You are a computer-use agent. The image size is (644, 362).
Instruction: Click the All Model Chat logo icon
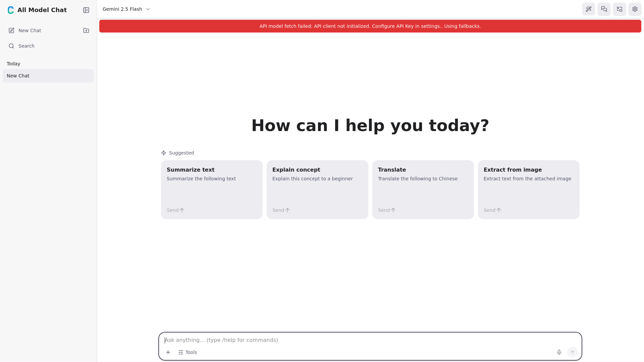click(11, 10)
